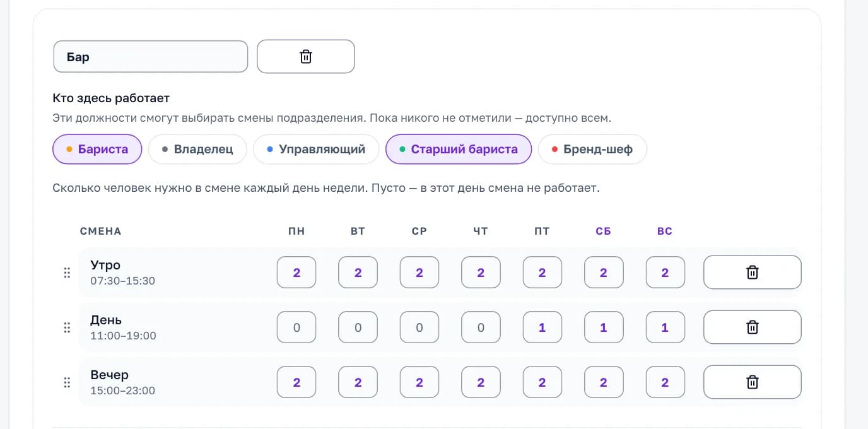This screenshot has height=429, width=868.
Task: Delete the Вечер shift row
Action: pyautogui.click(x=753, y=382)
